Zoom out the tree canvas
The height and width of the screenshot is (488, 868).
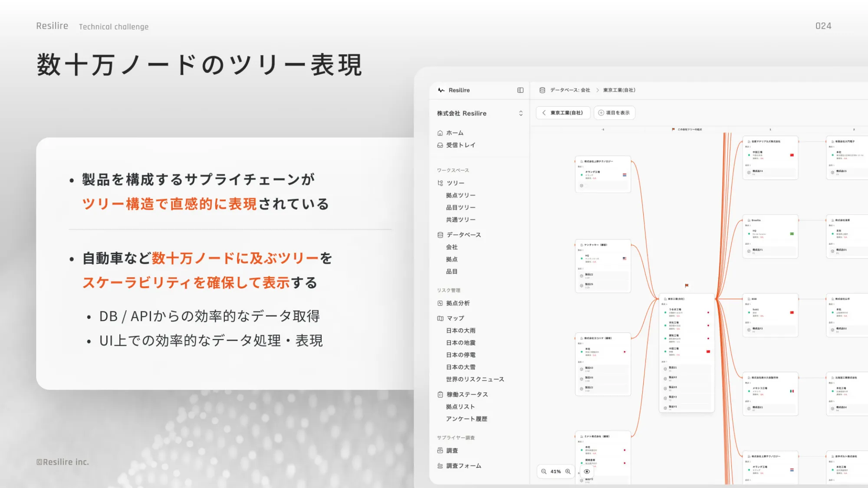pos(544,472)
